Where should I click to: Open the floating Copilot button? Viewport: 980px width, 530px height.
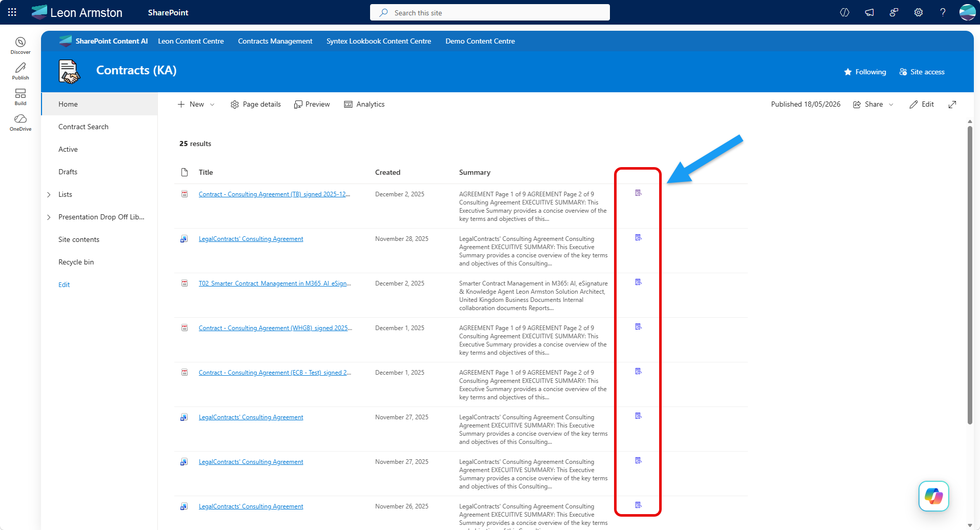[934, 496]
